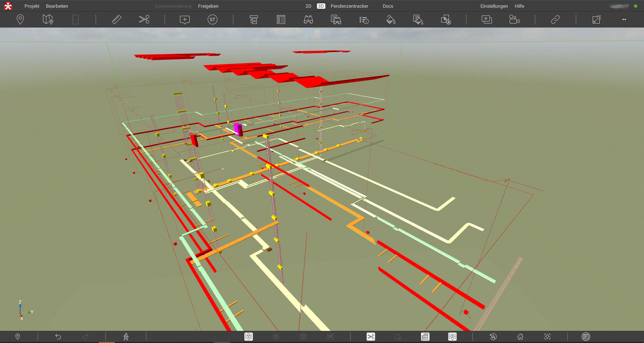Open the Hilfe menu
This screenshot has height=343, width=644.
(x=519, y=6)
